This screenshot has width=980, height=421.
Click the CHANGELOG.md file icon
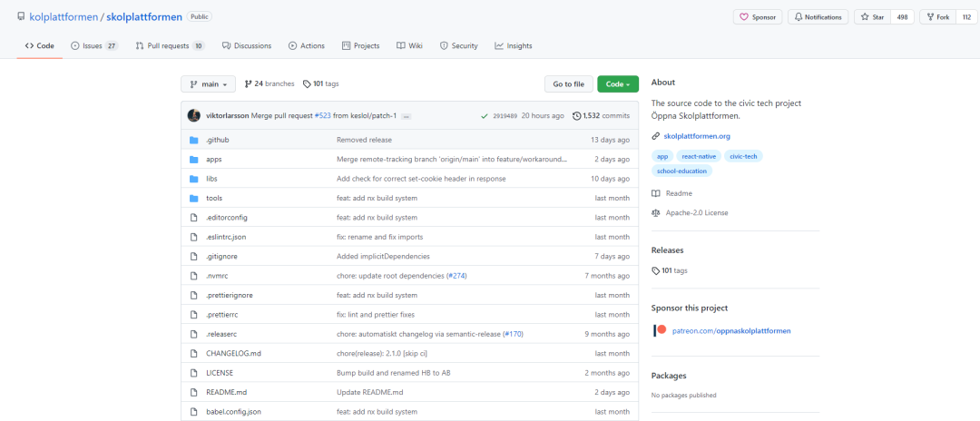(x=194, y=353)
